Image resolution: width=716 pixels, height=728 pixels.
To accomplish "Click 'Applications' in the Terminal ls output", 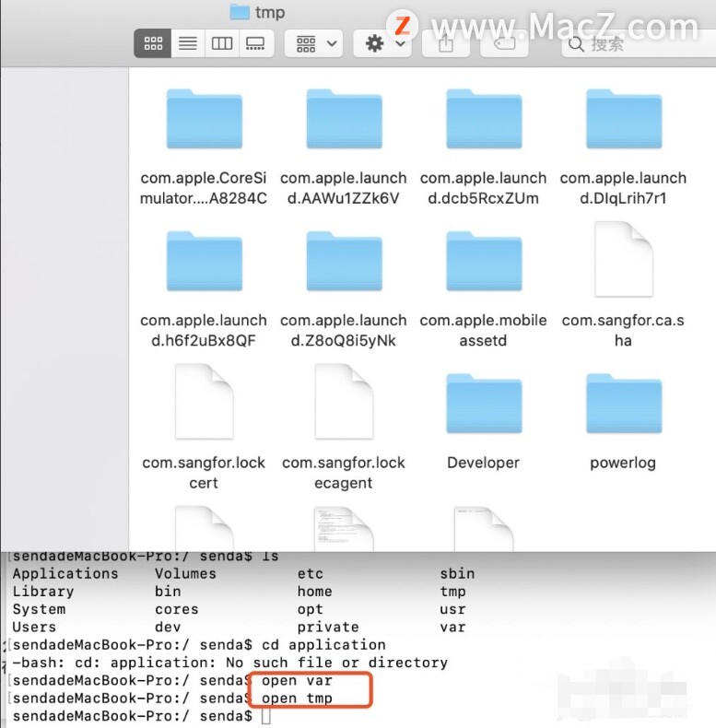I will point(65,574).
